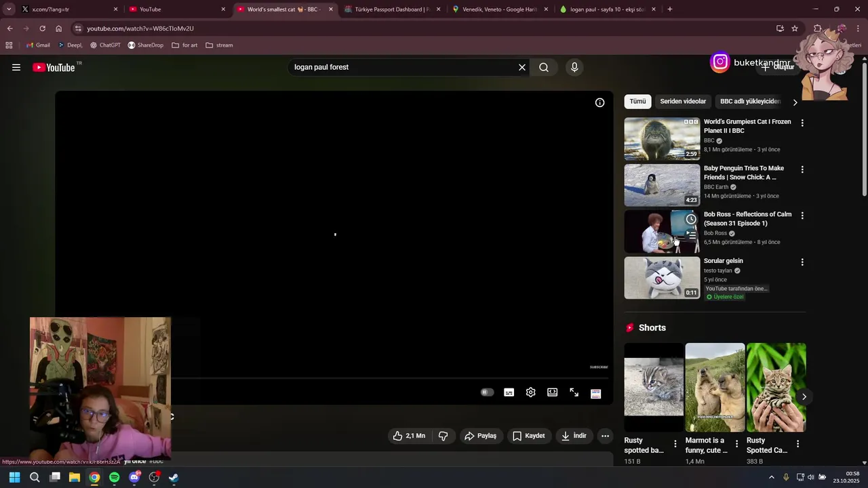Open the YouTube guide hamburger menu
Viewport: 868px width, 488px height.
(16, 67)
